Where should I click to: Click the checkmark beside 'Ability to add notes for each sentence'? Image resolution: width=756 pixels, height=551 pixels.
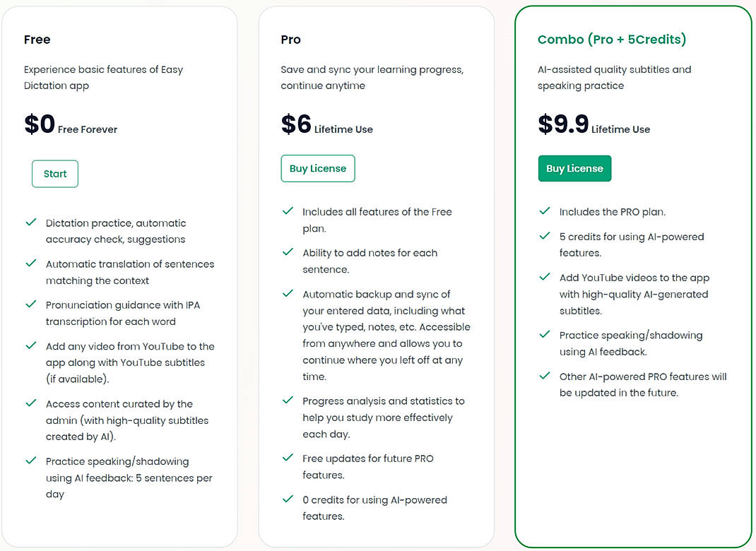click(x=288, y=252)
